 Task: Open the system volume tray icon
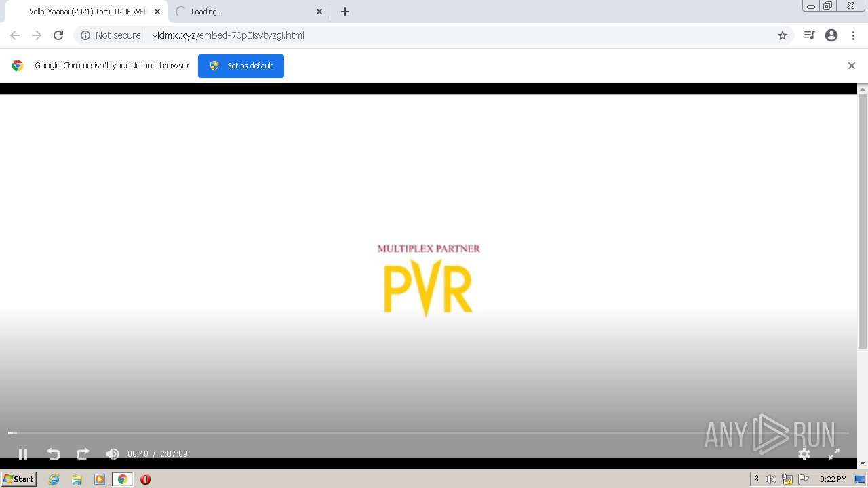point(771,479)
